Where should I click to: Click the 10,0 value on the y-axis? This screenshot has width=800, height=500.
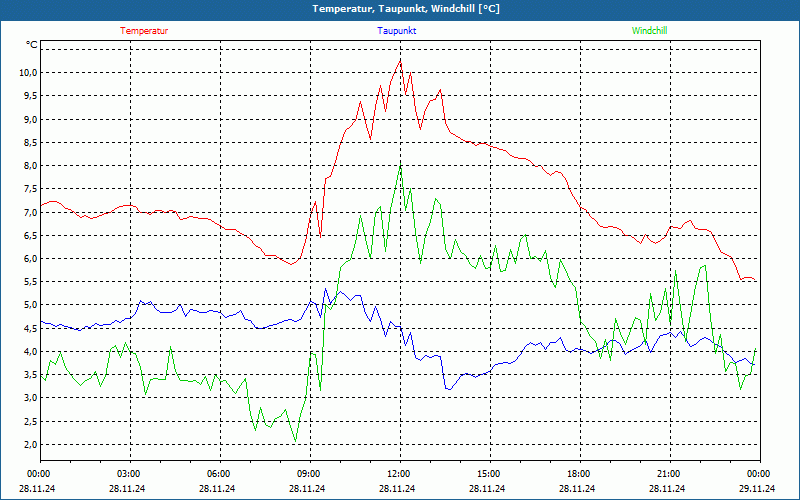point(27,73)
